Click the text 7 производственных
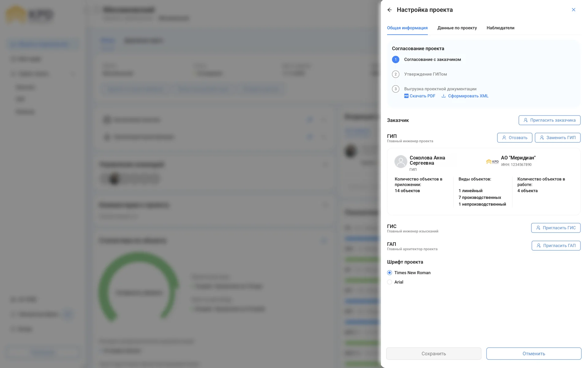The width and height of the screenshot is (588, 368). [480, 197]
